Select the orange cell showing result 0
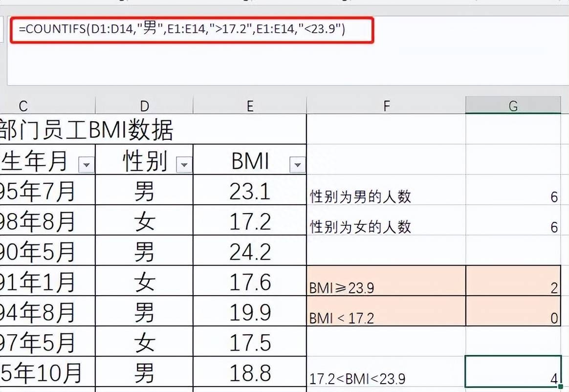This screenshot has width=569, height=392. tap(513, 311)
